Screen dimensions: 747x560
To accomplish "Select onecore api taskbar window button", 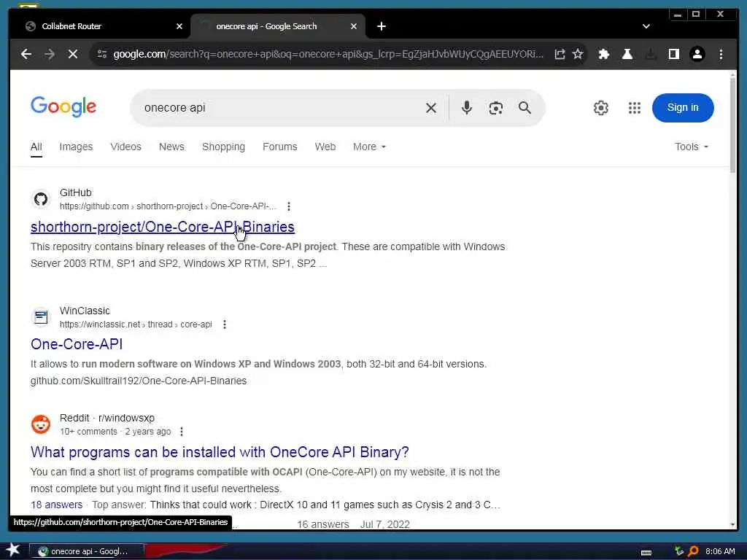I will coord(86,551).
